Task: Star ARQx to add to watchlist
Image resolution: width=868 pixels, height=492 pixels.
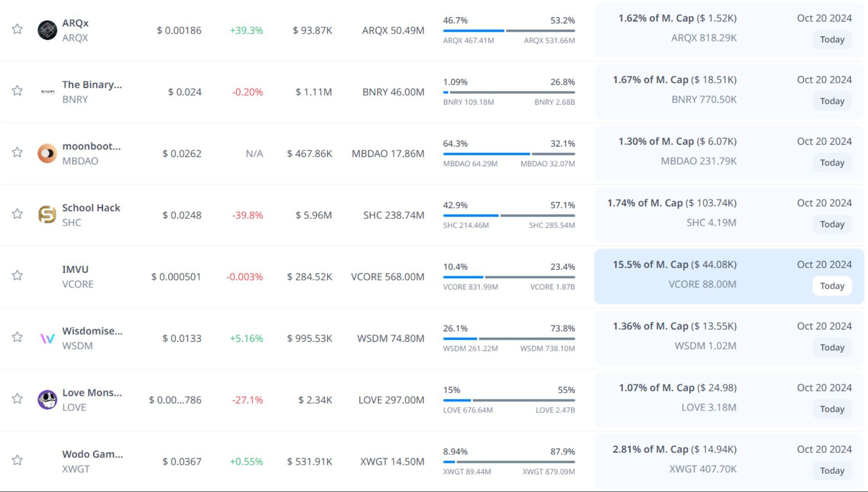Action: 17,29
